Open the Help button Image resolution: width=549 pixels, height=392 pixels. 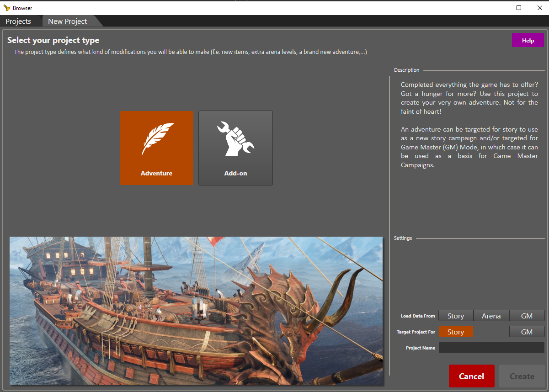point(528,40)
